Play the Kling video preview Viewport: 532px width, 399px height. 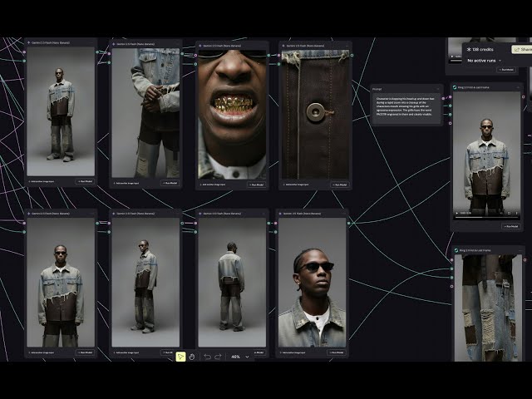[456, 213]
